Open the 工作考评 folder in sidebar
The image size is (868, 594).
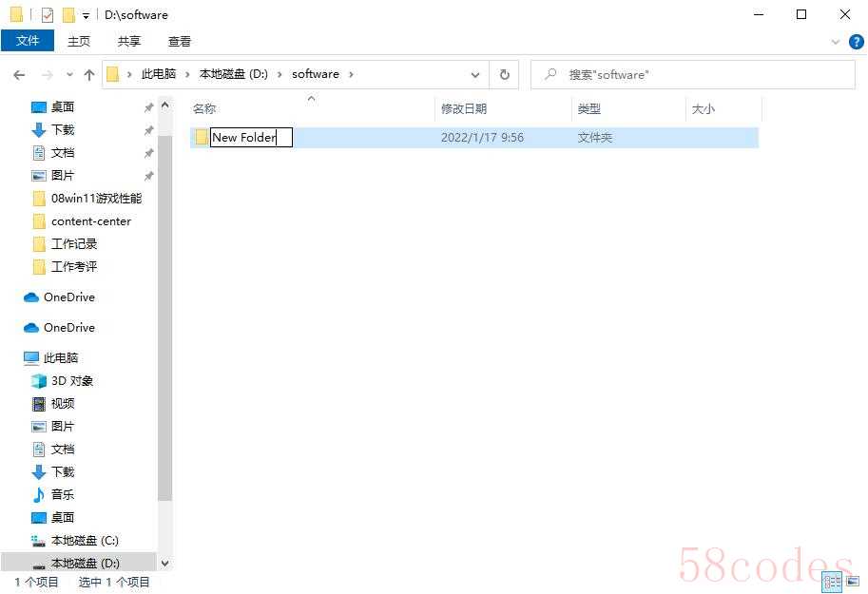pos(73,267)
